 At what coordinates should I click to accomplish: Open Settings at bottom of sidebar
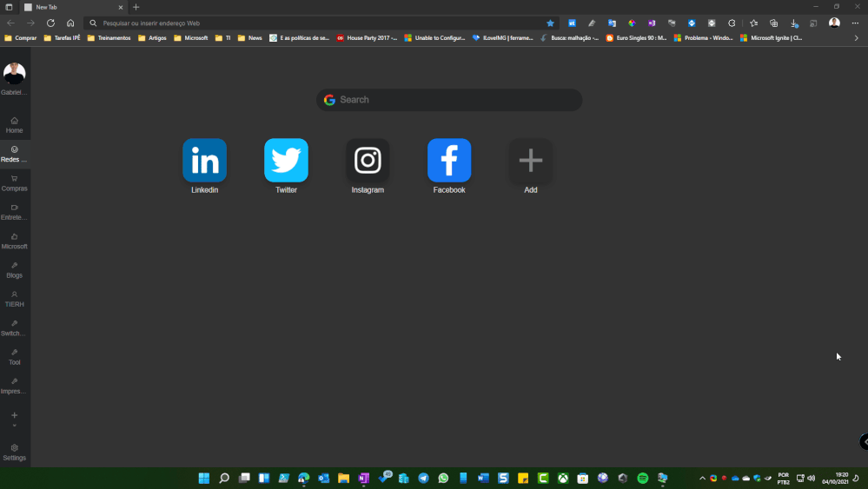[x=15, y=452]
